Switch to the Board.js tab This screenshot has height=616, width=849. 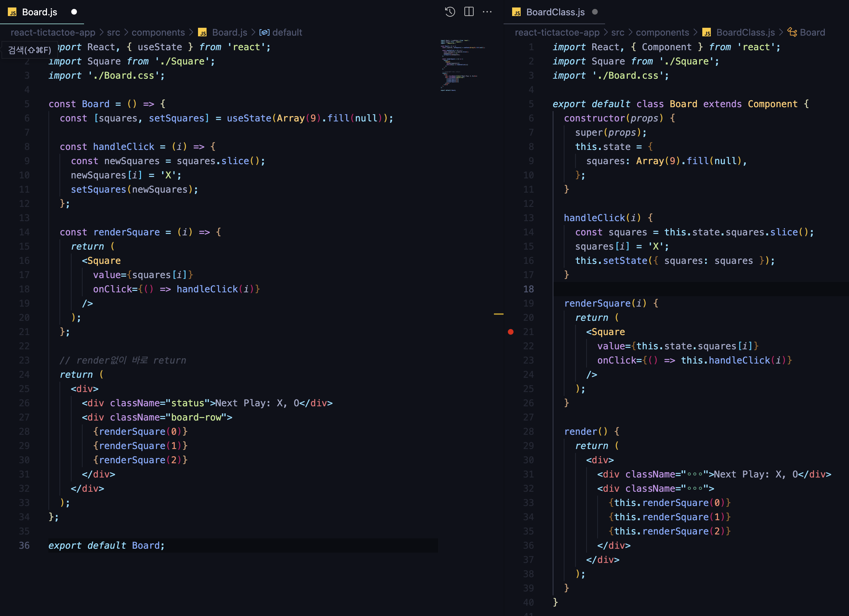[40, 12]
